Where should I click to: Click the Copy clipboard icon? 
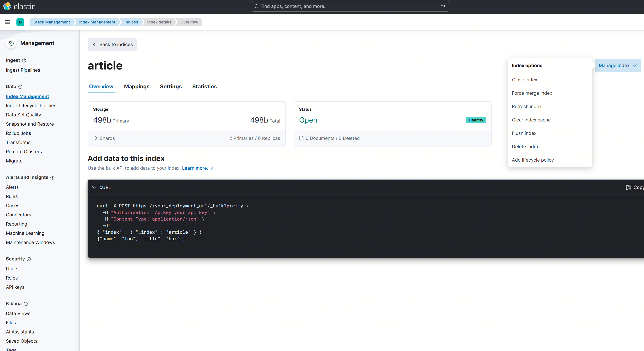(628, 187)
